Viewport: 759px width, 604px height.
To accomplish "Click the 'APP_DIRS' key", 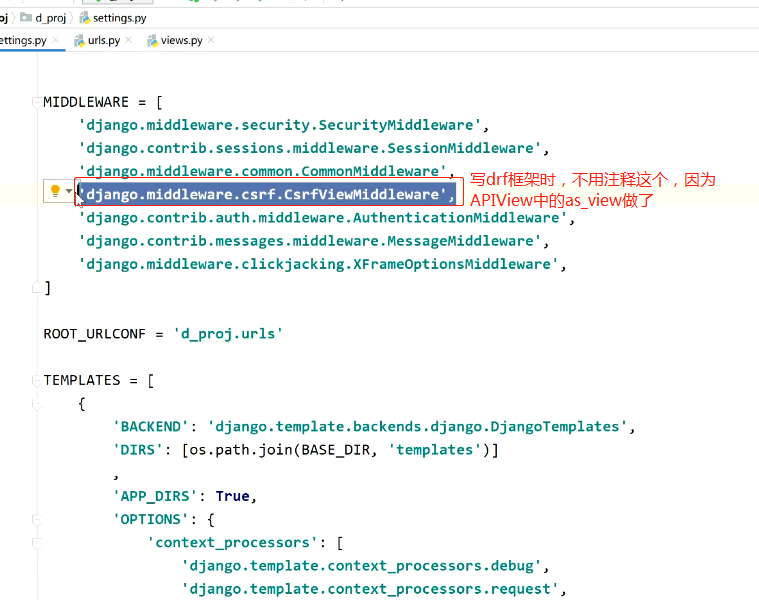I will coord(155,497).
